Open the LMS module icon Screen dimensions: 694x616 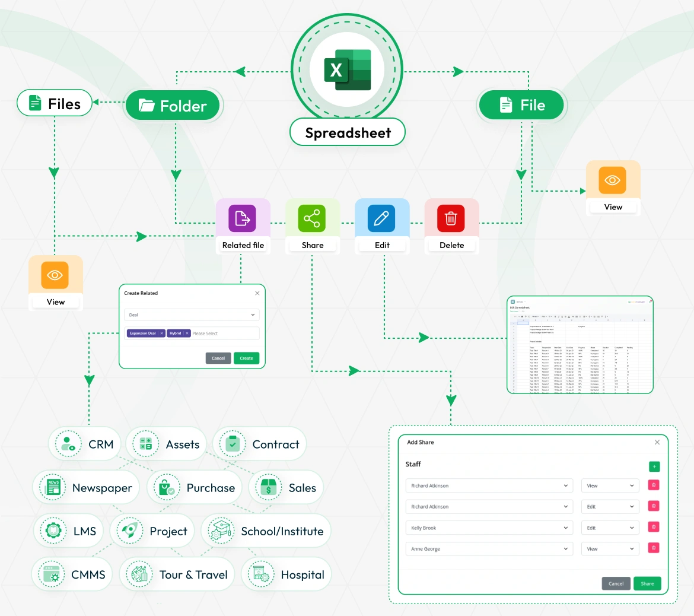[53, 531]
